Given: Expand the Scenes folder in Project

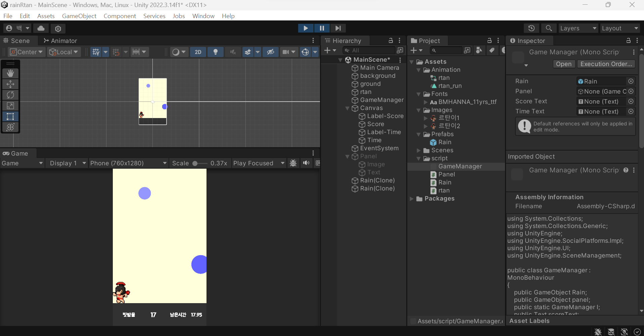Looking at the screenshot, I should pos(419,150).
